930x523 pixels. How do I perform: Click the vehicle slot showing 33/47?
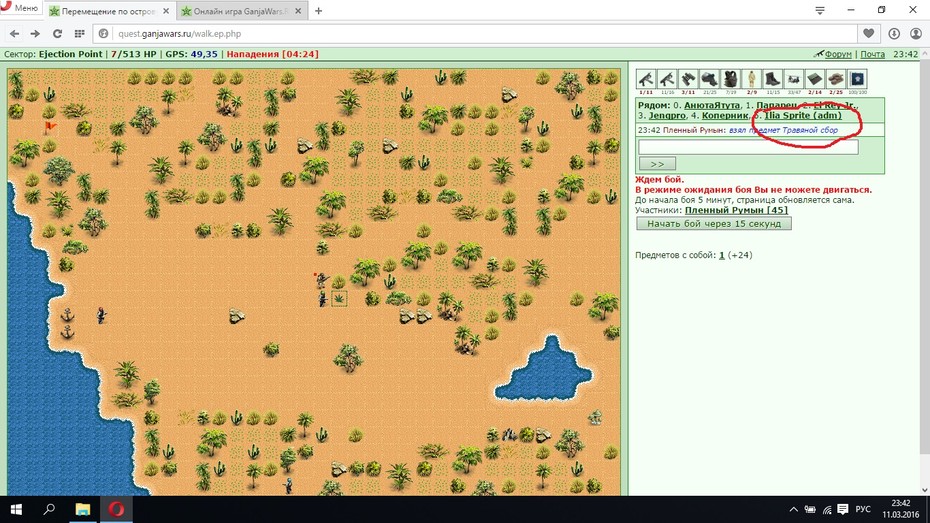794,79
